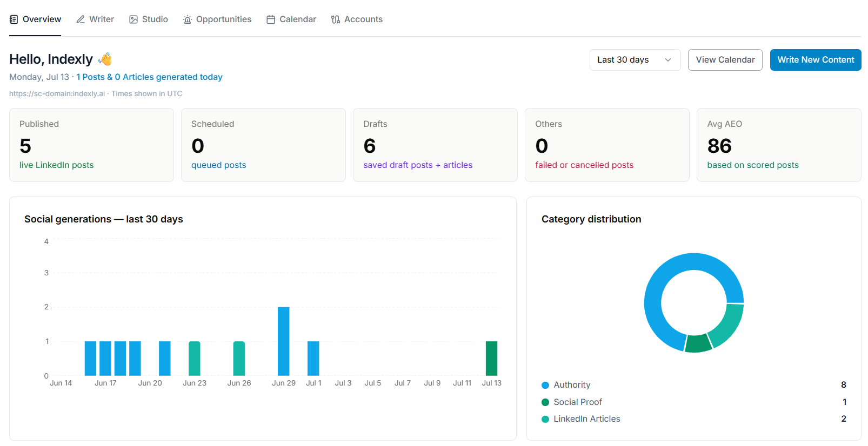The height and width of the screenshot is (446, 868).
Task: Click 'Category distribution' heading
Action: pyautogui.click(x=591, y=219)
